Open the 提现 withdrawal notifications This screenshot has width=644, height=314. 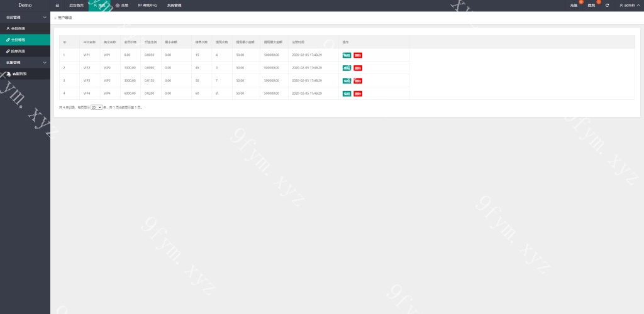click(x=591, y=5)
